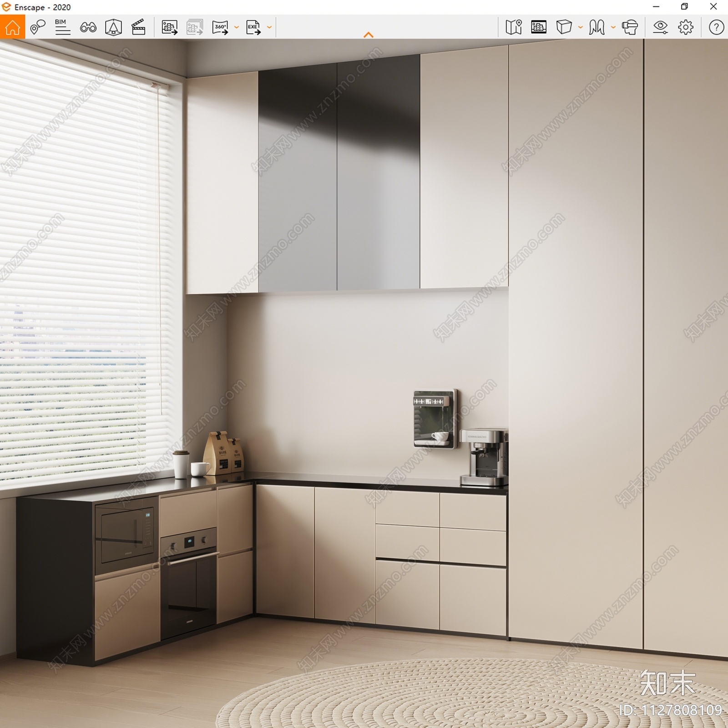Minimize the Enscape window
This screenshot has width=728, height=728.
pyautogui.click(x=656, y=7)
